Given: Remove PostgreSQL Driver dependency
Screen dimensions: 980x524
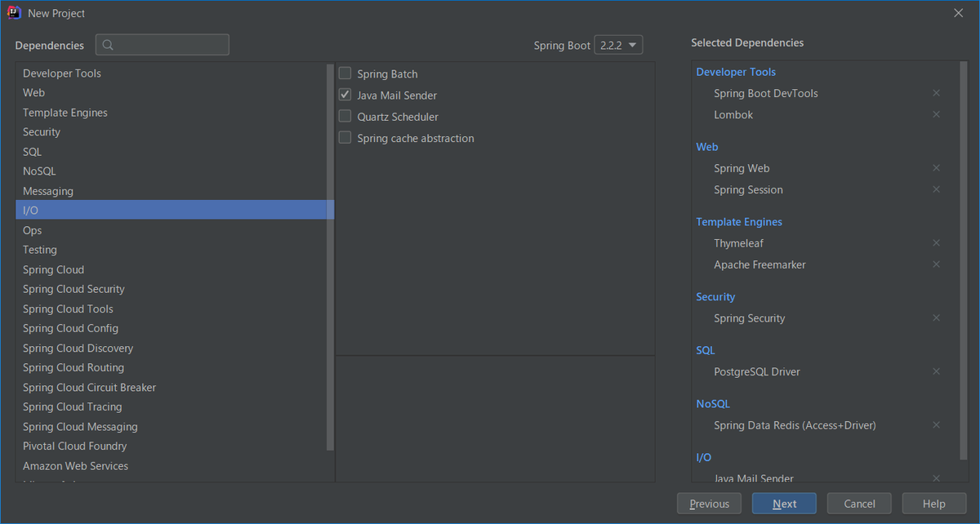Looking at the screenshot, I should tap(936, 371).
